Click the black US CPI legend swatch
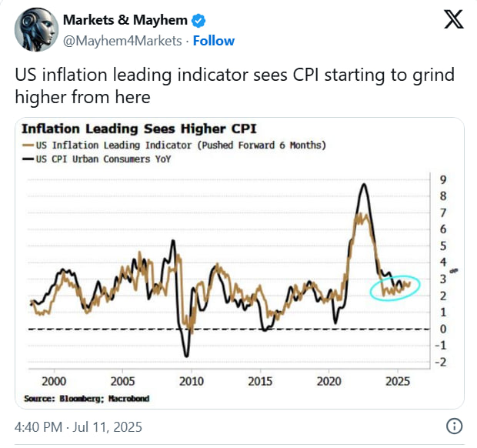Viewport: 477px width, 448px height. click(x=27, y=159)
